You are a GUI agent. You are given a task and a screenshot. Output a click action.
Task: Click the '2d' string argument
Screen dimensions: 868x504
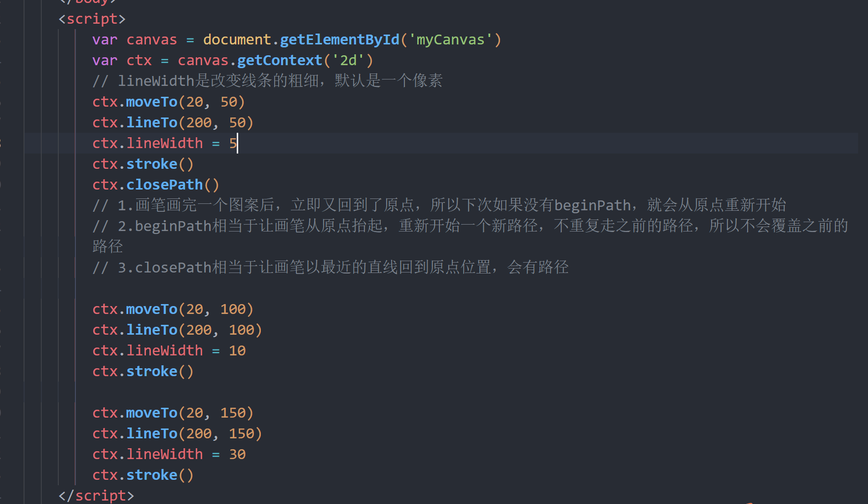pos(348,60)
